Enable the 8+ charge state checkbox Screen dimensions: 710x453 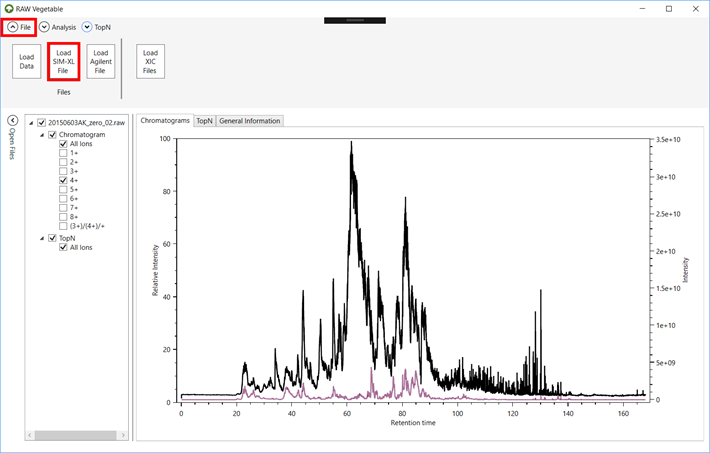[63, 217]
